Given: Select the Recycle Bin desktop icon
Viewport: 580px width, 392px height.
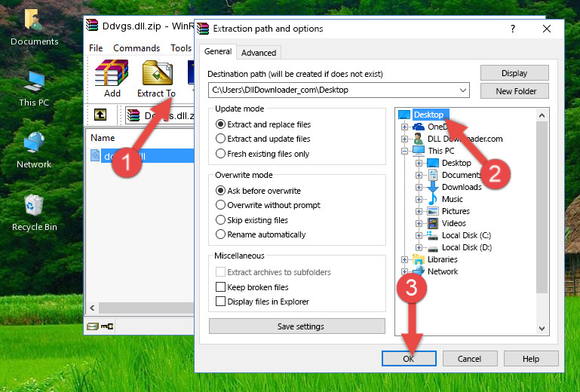Looking at the screenshot, I should (34, 213).
